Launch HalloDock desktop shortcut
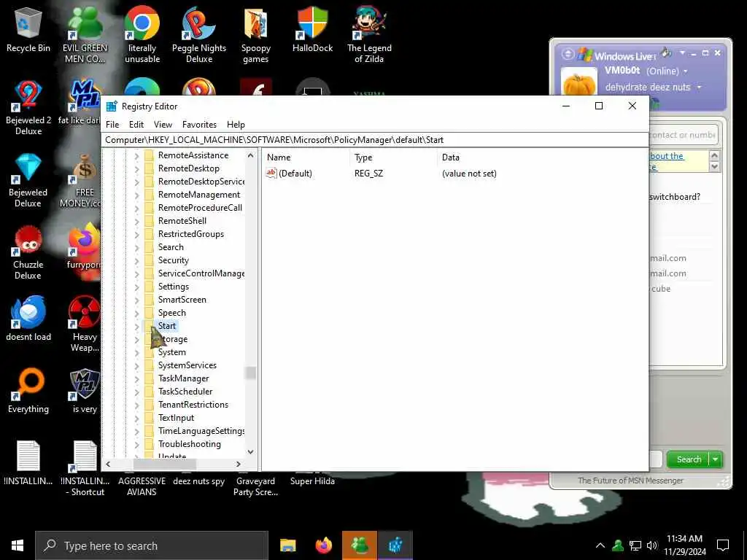 pyautogui.click(x=312, y=29)
